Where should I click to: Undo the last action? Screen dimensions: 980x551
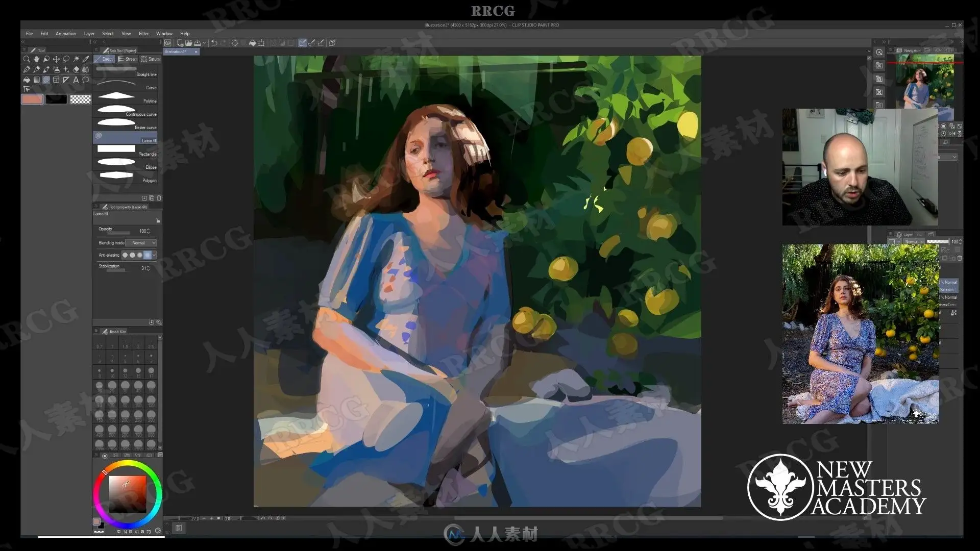214,43
